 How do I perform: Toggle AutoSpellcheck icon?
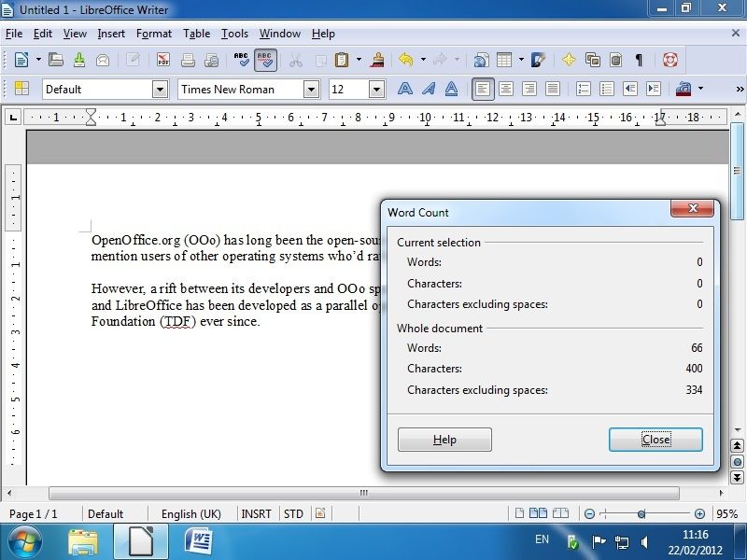click(x=265, y=60)
